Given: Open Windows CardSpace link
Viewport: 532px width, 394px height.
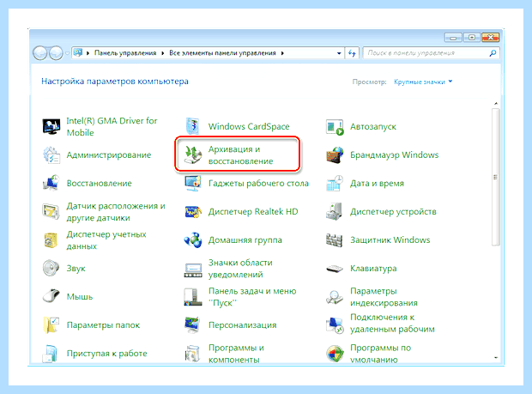Looking at the screenshot, I should [249, 126].
